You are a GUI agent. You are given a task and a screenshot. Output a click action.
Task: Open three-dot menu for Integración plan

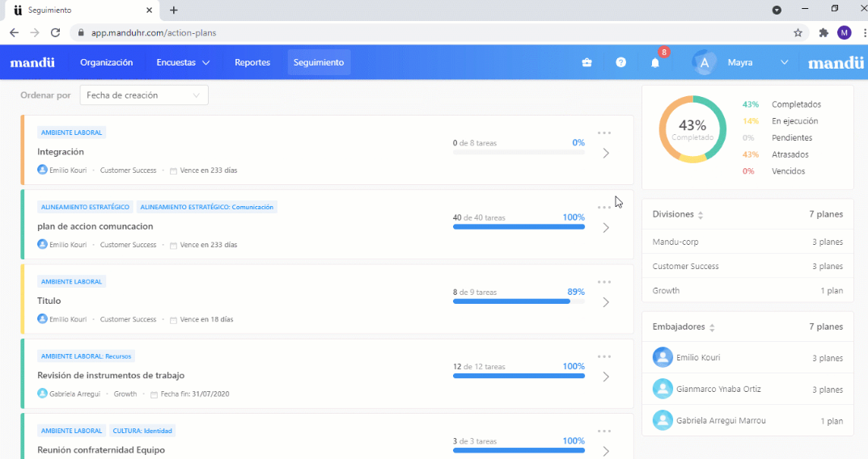(604, 133)
